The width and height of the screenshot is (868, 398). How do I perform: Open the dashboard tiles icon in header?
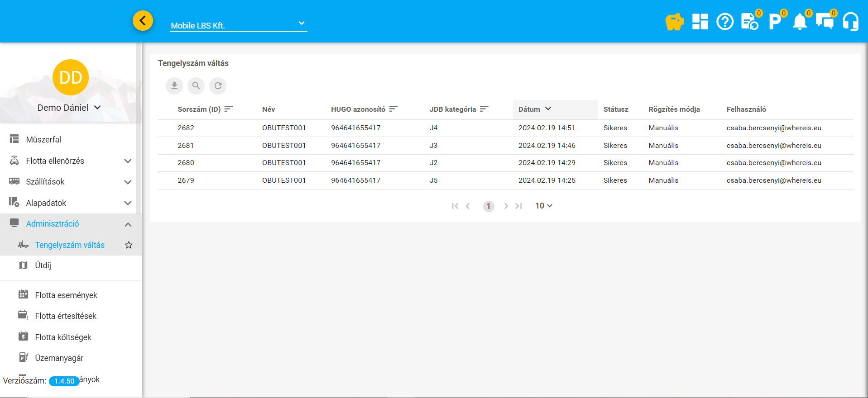tap(700, 22)
